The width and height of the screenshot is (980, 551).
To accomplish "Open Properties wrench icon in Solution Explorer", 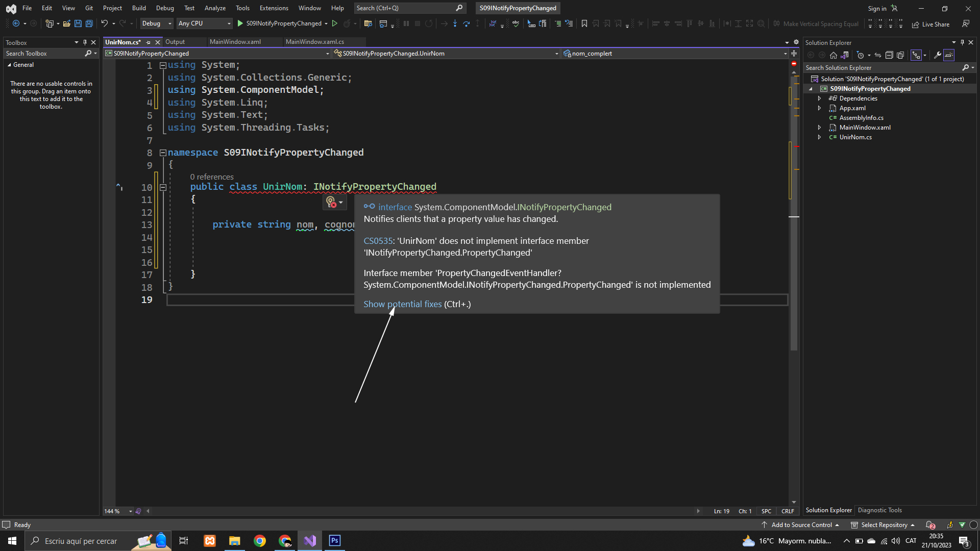I will pos(937,55).
